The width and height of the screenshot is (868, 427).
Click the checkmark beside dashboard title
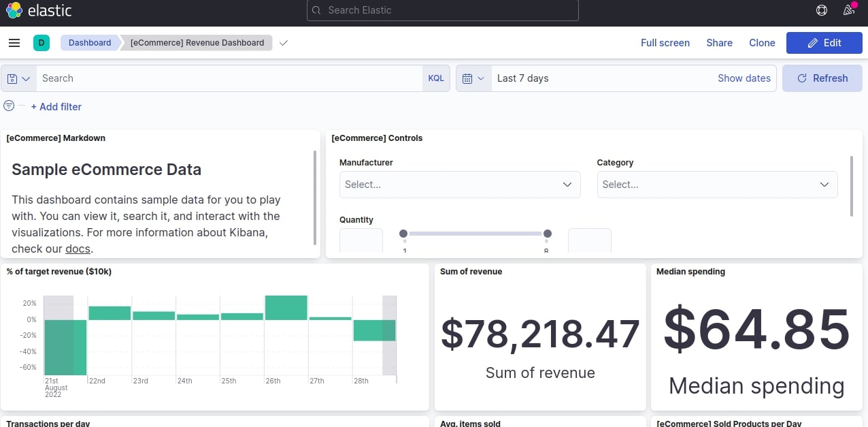[284, 43]
